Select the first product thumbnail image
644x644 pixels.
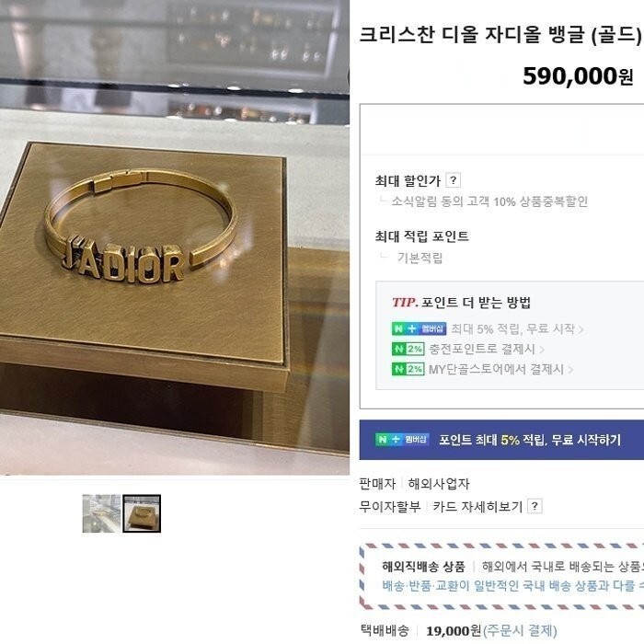tap(101, 513)
